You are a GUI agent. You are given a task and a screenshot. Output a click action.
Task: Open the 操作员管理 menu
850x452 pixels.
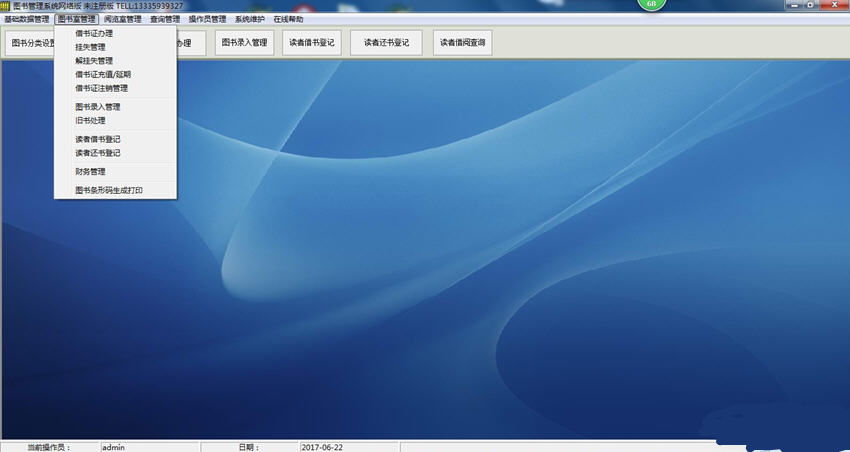pos(207,19)
